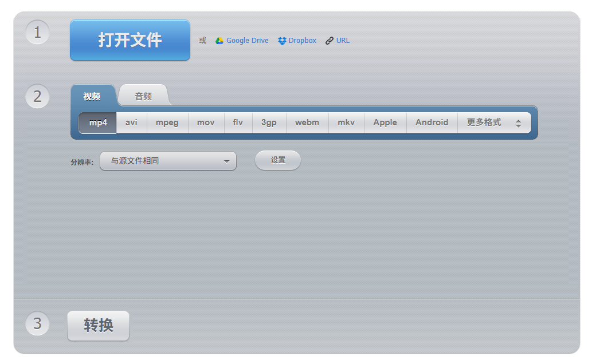Choose the Android device preset
Screen dimensions: 592x364
pyautogui.click(x=432, y=122)
